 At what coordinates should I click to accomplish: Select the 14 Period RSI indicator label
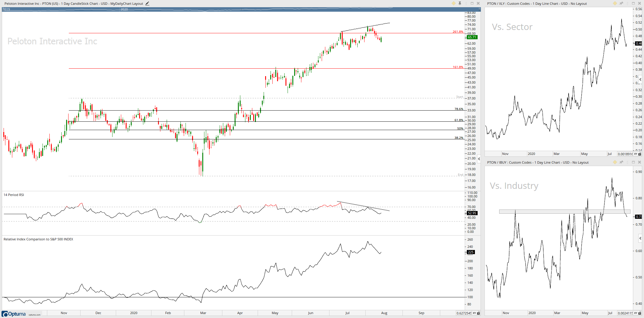pos(14,195)
